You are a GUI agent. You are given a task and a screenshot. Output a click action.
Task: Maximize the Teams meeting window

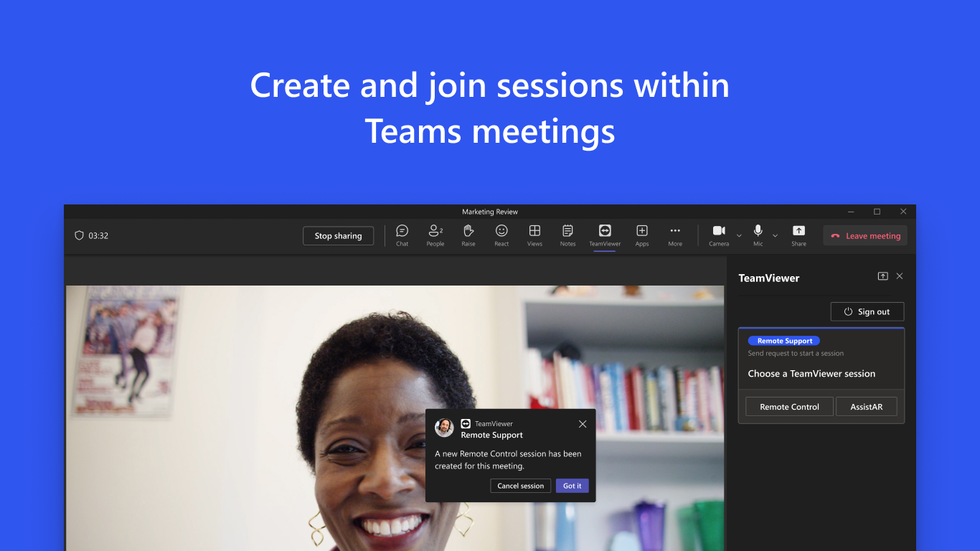point(877,212)
